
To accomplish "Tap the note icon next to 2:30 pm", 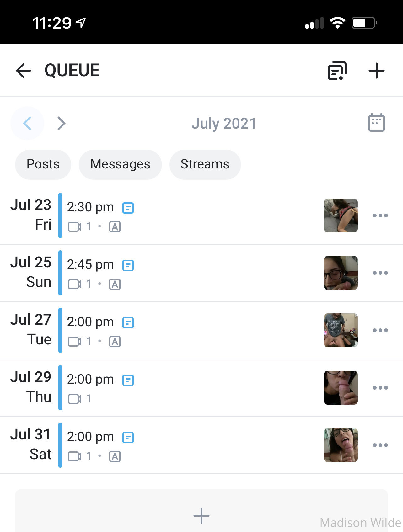I will click(128, 208).
